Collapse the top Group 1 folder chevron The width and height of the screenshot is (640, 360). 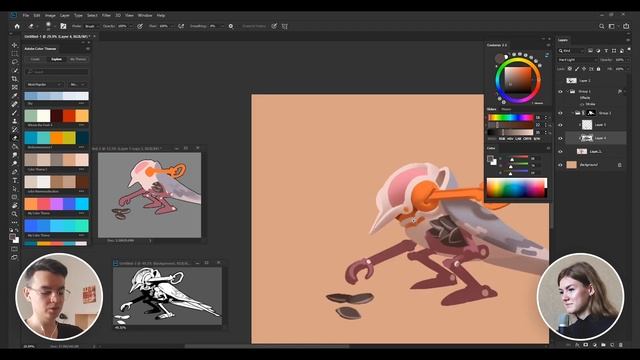click(567, 92)
